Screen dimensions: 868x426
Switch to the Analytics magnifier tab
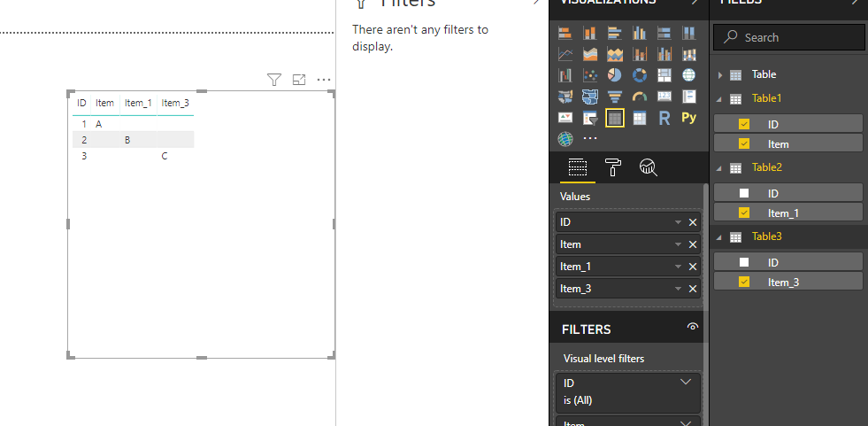pos(649,167)
